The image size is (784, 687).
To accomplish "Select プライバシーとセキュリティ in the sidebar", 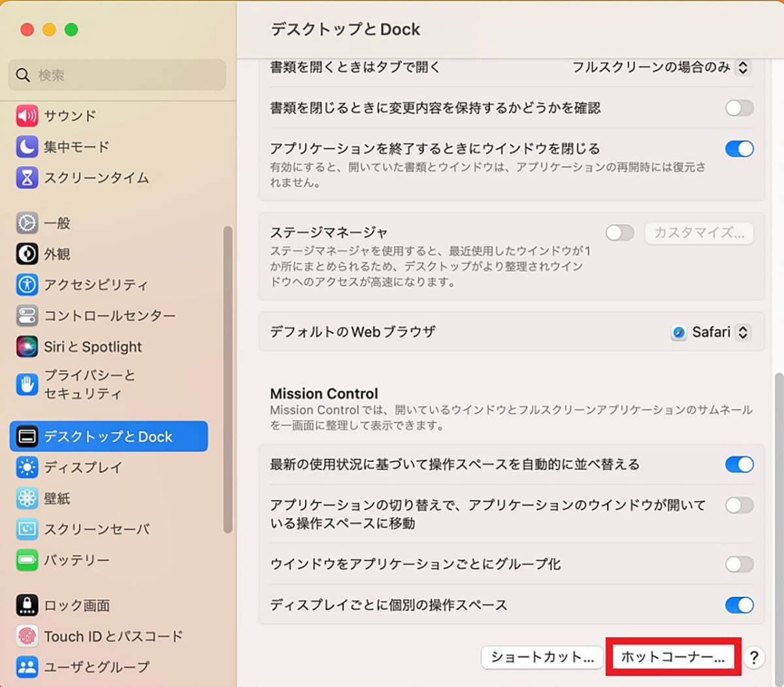I will (109, 384).
